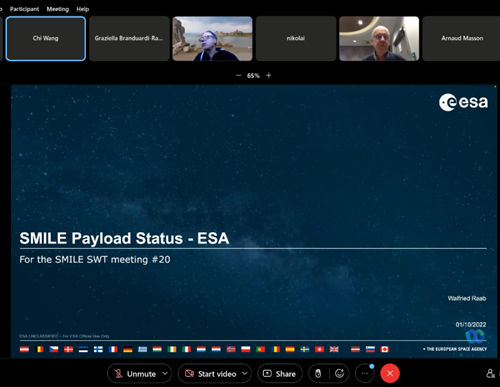Open the participants panel icon
This screenshot has height=387, width=500.
[490, 373]
